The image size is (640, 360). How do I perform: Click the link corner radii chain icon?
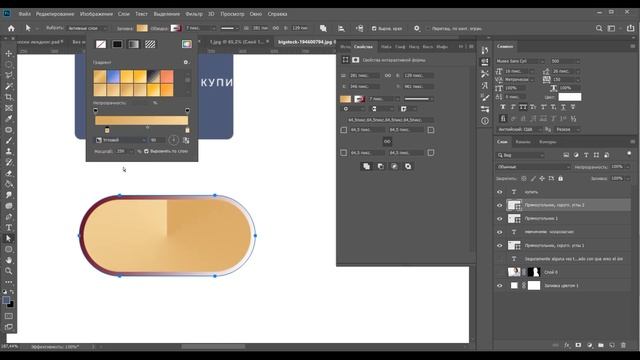(x=387, y=141)
